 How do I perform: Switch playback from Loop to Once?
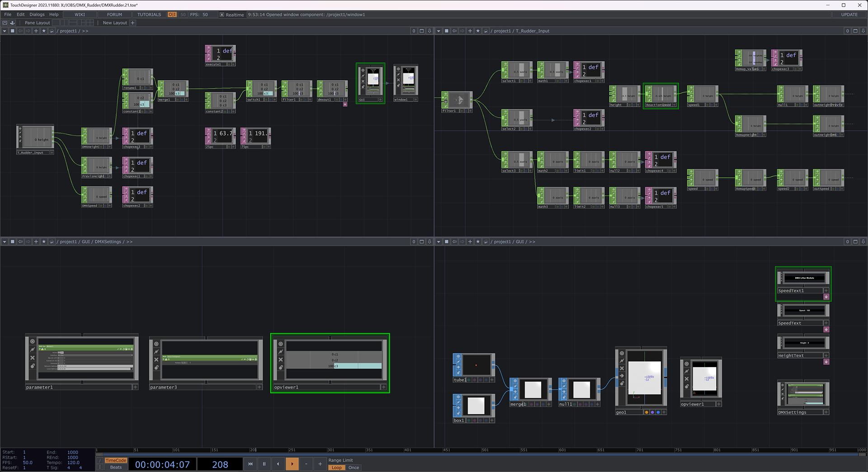point(354,467)
